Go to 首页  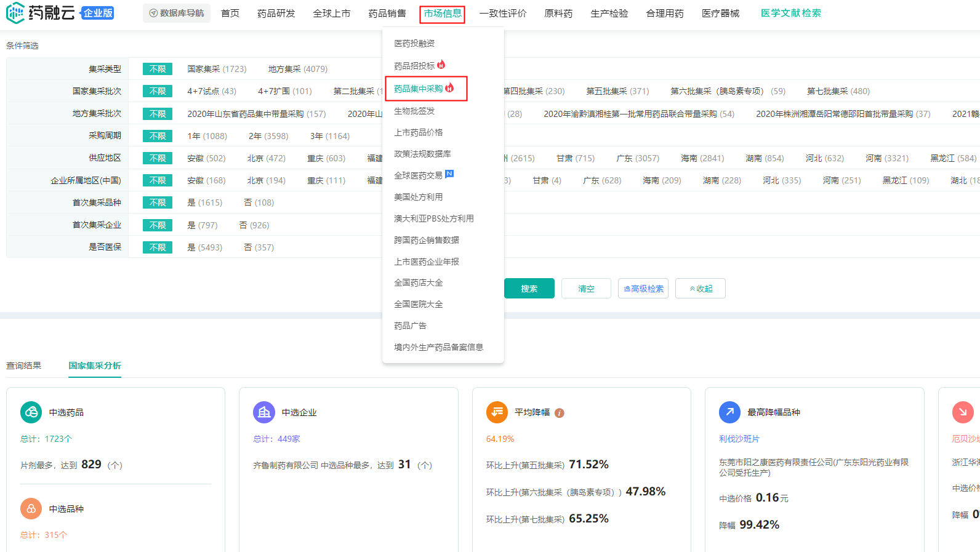coord(230,14)
